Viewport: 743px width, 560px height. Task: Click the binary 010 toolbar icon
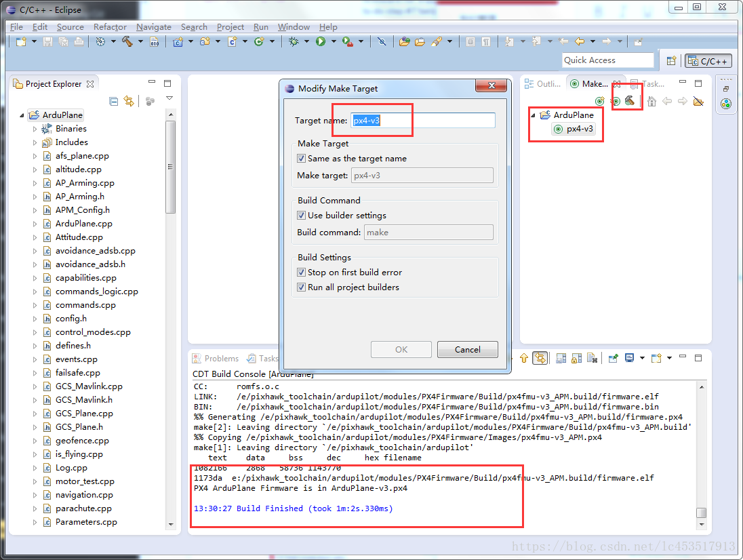click(155, 41)
